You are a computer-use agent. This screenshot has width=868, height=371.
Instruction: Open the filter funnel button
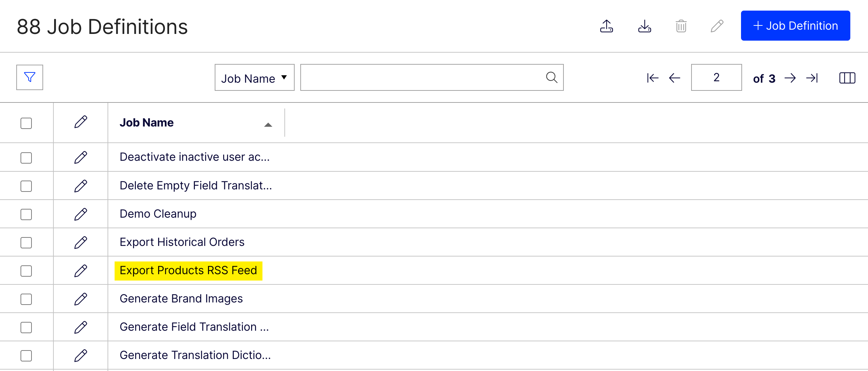tap(30, 77)
